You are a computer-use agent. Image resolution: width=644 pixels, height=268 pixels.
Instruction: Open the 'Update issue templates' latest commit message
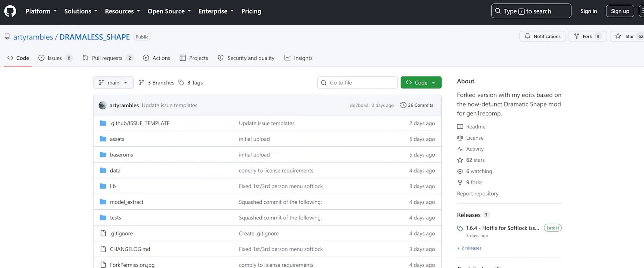coord(169,105)
